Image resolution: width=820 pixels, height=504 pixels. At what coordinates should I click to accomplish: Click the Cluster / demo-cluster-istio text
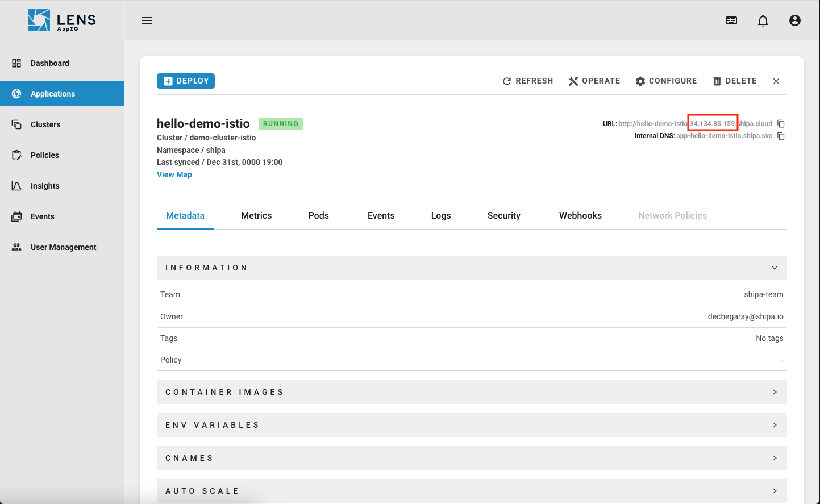[206, 138]
